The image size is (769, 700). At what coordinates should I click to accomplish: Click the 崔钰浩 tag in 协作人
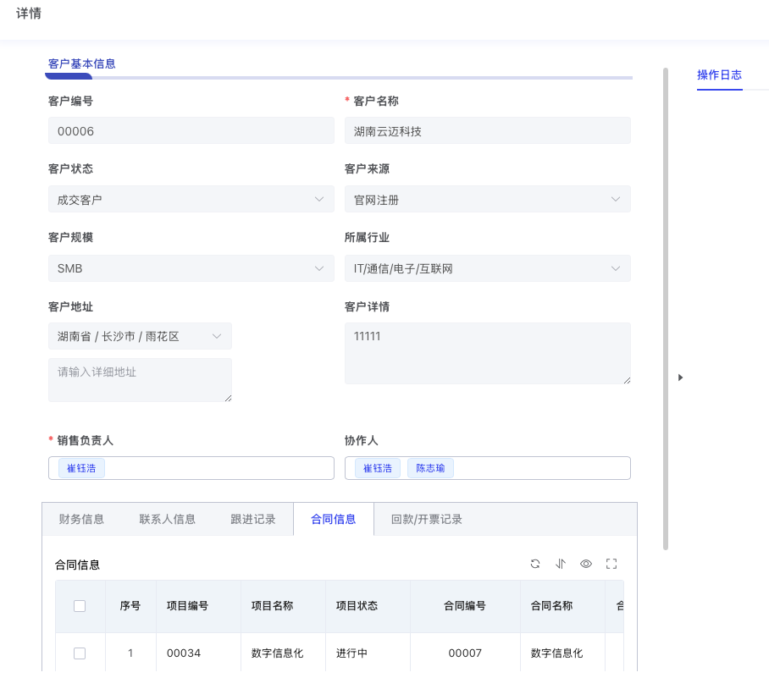click(x=378, y=468)
